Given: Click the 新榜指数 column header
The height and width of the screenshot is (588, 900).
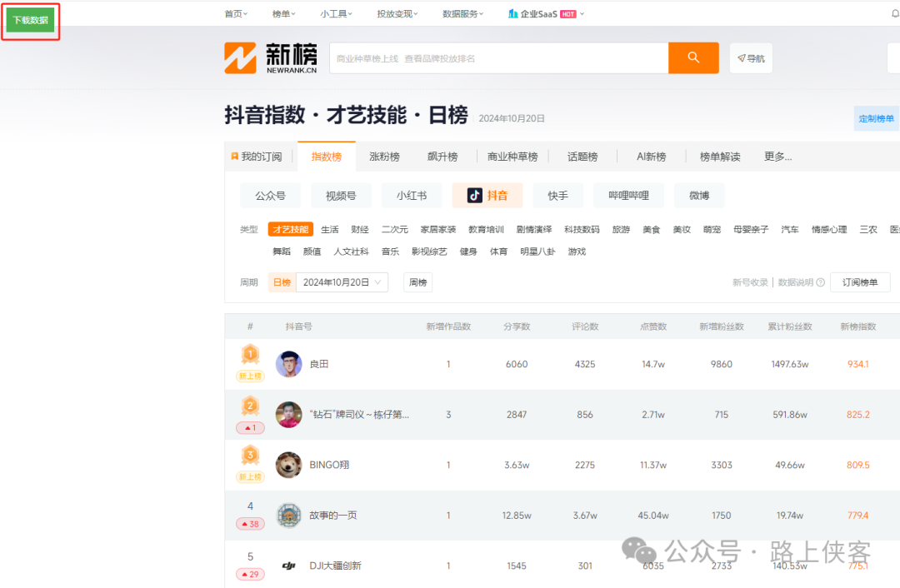Looking at the screenshot, I should [x=858, y=326].
